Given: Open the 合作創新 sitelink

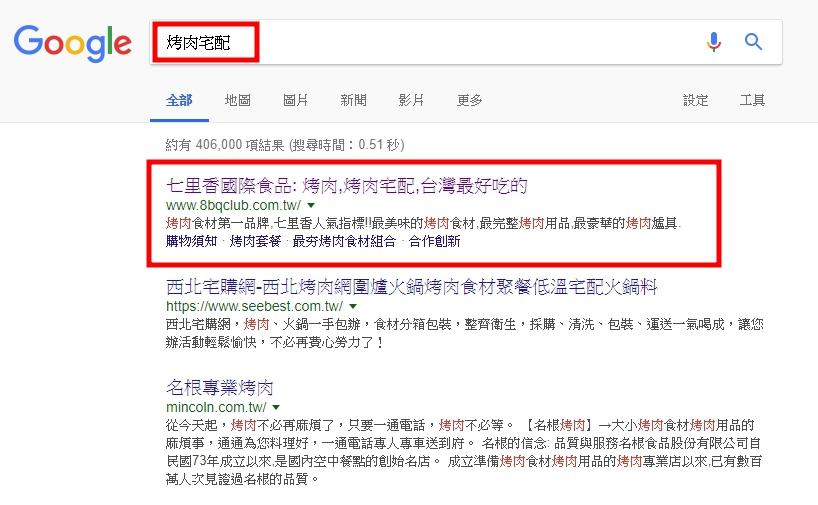Looking at the screenshot, I should 435,241.
